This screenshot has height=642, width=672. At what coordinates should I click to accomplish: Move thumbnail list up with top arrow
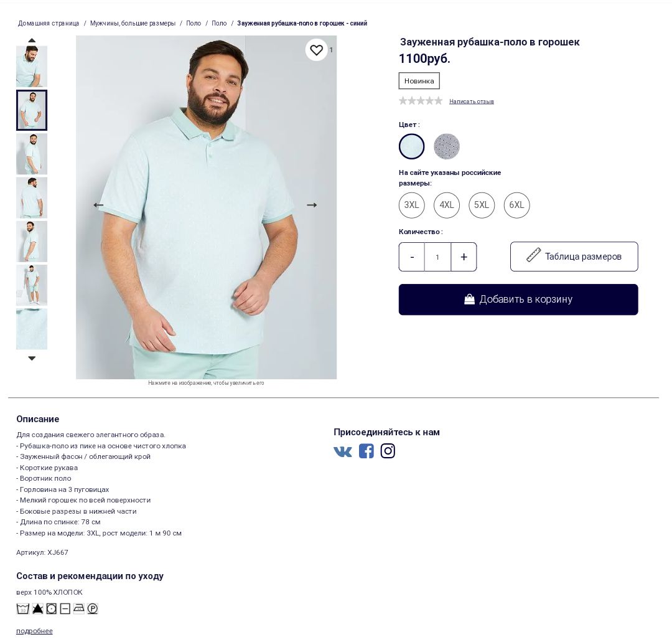tap(32, 40)
